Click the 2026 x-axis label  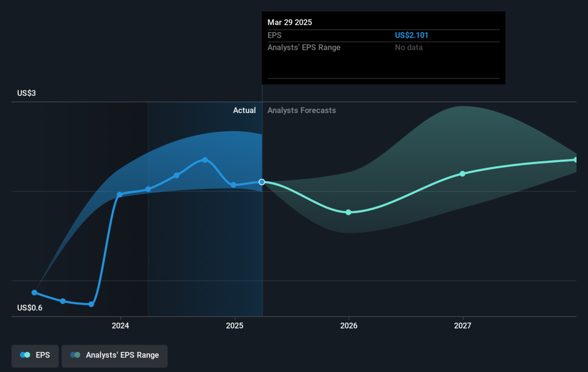click(348, 325)
